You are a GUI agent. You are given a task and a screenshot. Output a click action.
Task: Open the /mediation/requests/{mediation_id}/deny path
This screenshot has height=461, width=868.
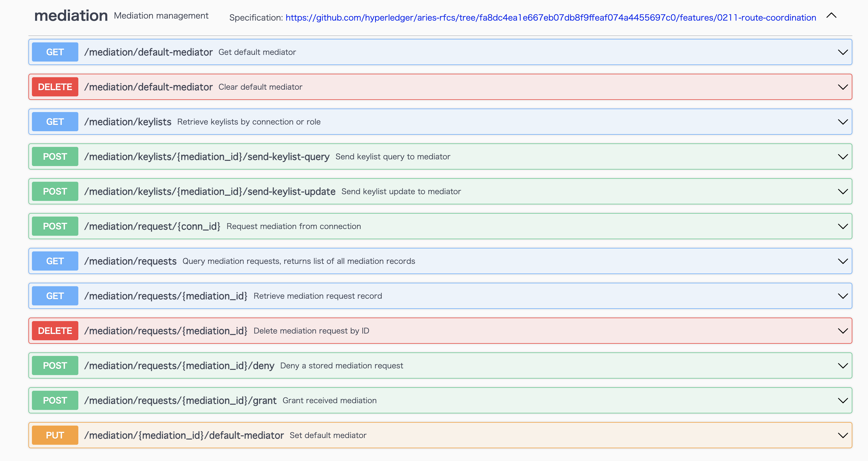point(179,366)
